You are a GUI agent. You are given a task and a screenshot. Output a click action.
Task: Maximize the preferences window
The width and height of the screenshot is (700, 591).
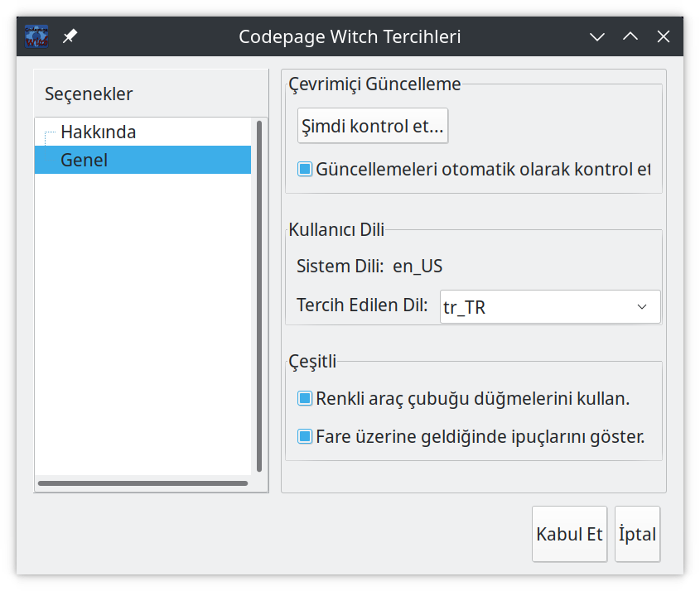[x=630, y=36]
